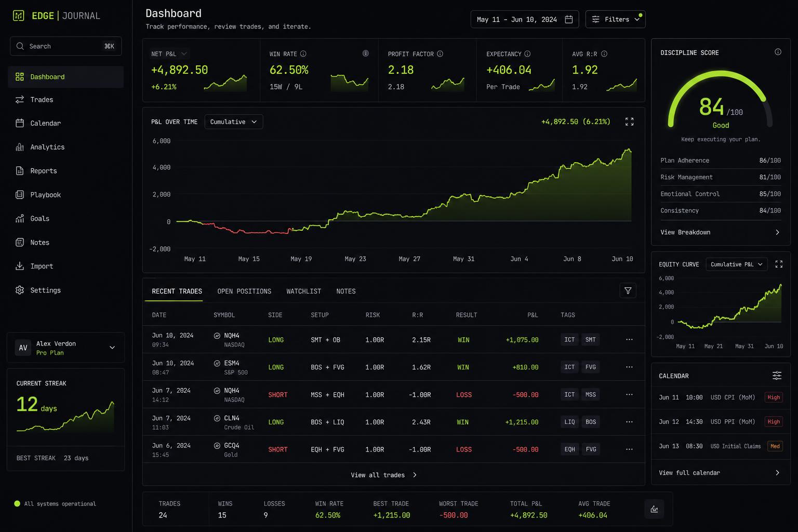The image size is (798, 532).
Task: Expand the View full calendar chevron
Action: click(777, 473)
